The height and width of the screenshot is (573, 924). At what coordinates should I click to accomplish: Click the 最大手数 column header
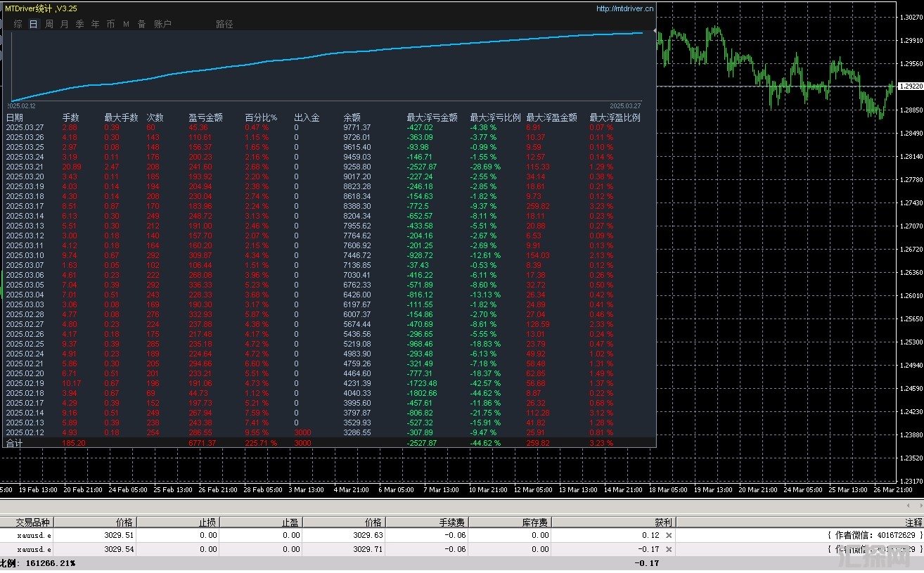point(122,117)
